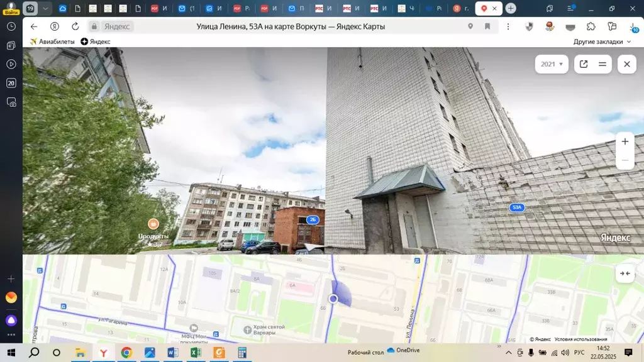Select the Продукты shop marker in panorama
Viewport: 644px width, 362px height.
click(x=153, y=224)
